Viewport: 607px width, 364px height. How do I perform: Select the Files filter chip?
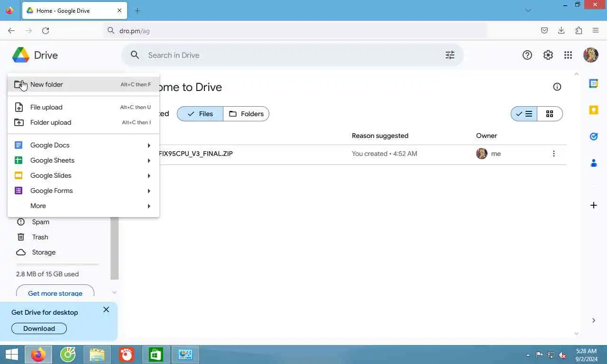click(200, 114)
